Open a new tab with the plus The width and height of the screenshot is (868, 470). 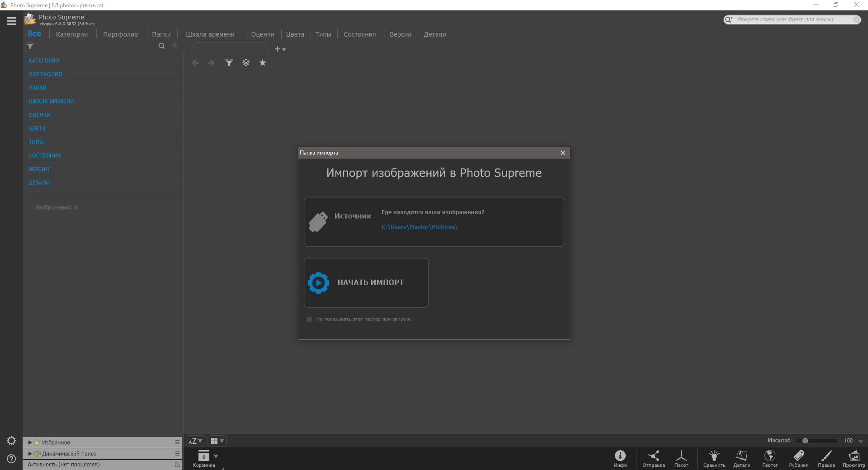277,49
